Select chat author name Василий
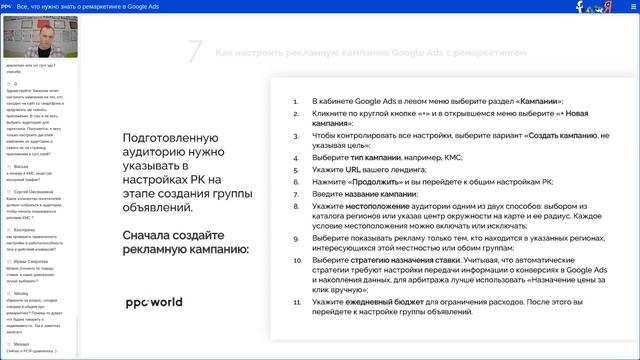640x360 pixels. coord(21,167)
